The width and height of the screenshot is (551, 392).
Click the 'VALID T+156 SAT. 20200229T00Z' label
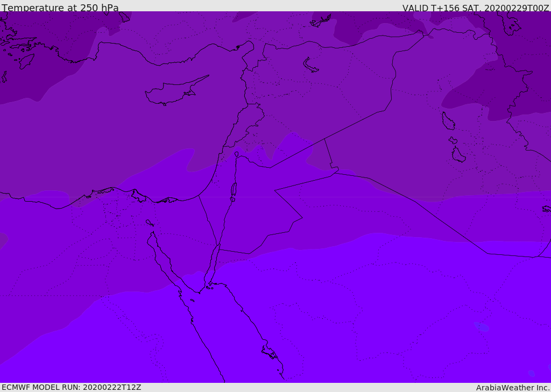point(476,8)
